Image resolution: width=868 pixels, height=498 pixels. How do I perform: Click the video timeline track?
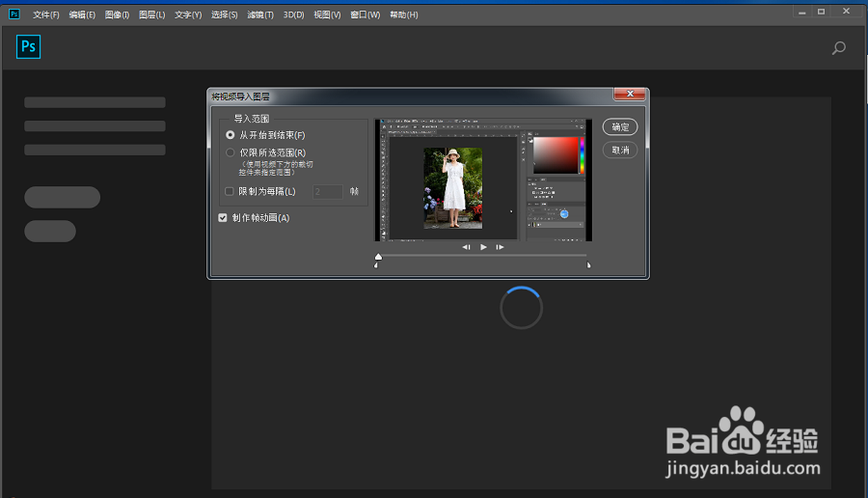click(482, 256)
